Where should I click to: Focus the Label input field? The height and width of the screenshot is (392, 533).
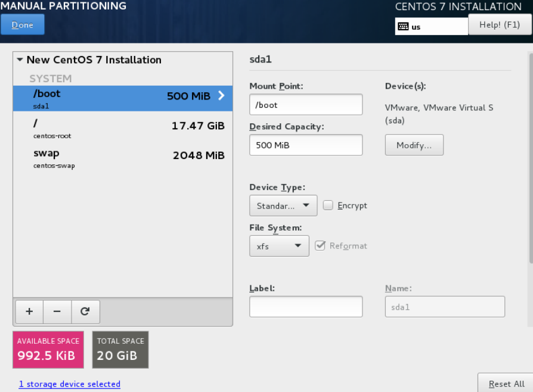[x=306, y=307]
